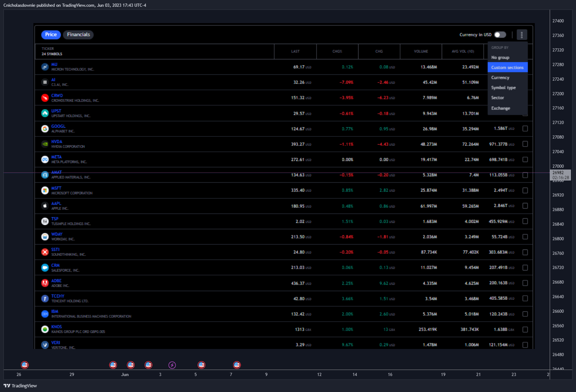Image resolution: width=576 pixels, height=392 pixels.
Task: Open the MU ticker link
Action: [x=54, y=65]
